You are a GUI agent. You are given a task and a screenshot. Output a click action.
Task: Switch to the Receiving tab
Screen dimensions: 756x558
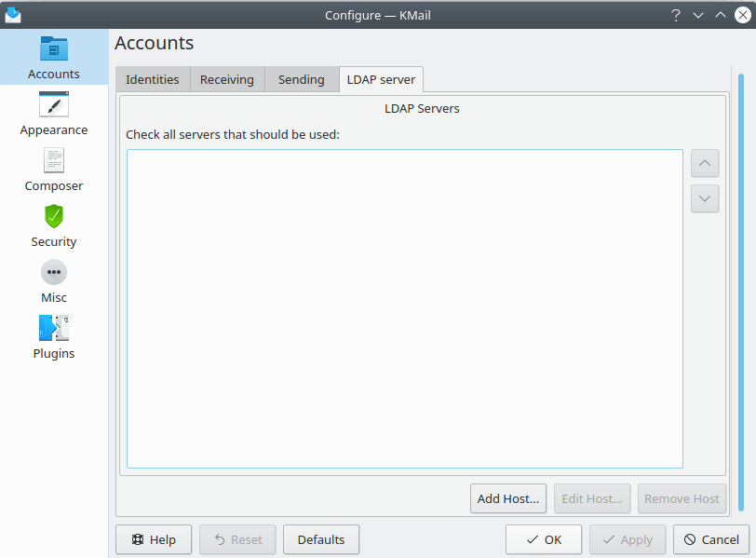227,79
